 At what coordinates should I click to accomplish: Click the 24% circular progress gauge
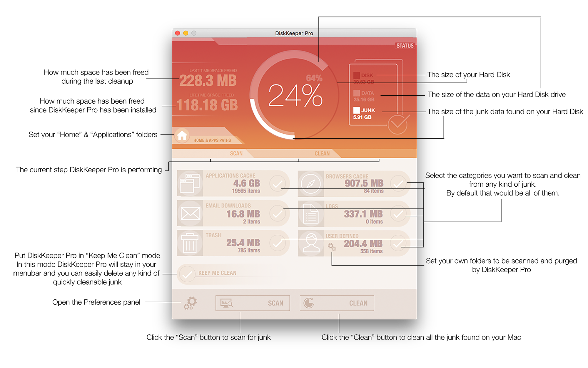295,95
